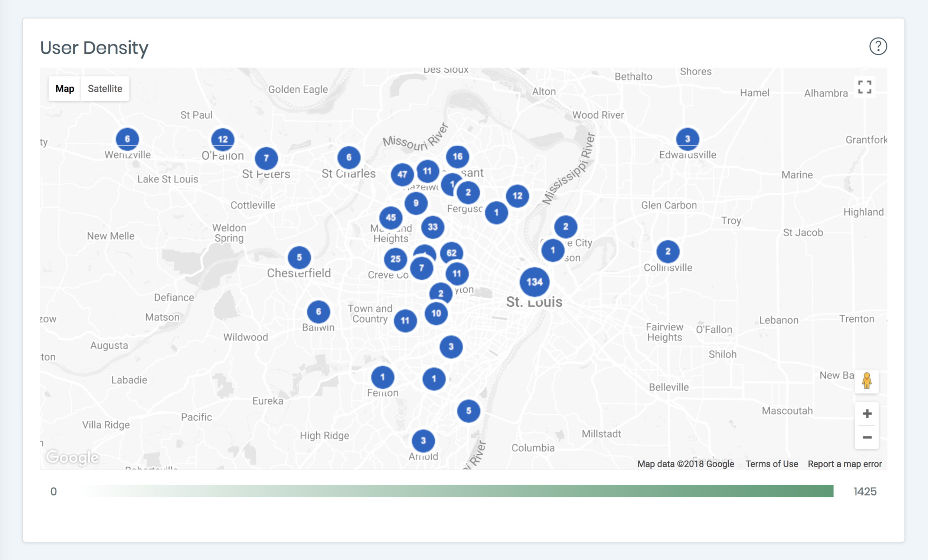
Task: Switch to the Satellite map view
Action: (x=105, y=89)
